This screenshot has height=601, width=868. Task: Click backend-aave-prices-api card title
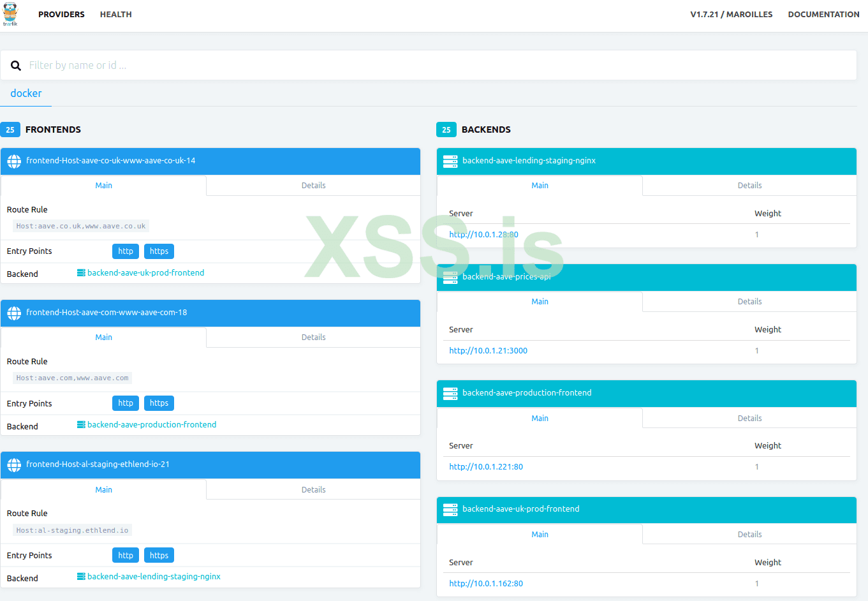click(506, 277)
